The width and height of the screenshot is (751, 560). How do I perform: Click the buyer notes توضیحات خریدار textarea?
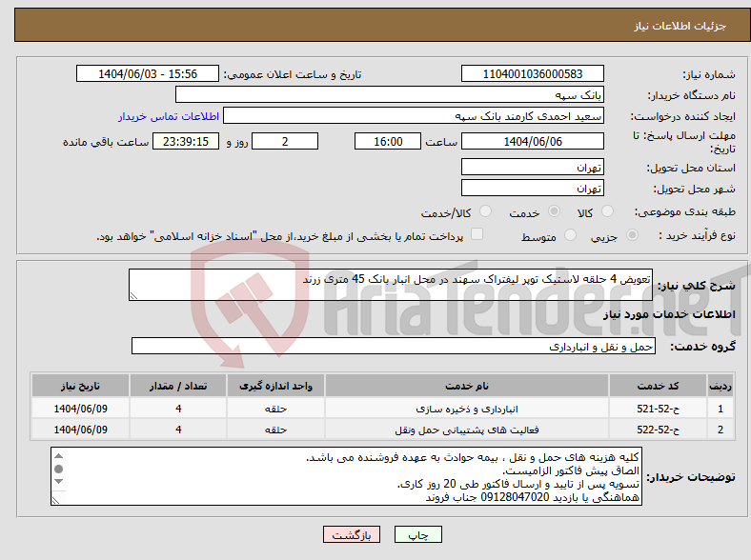point(346,476)
